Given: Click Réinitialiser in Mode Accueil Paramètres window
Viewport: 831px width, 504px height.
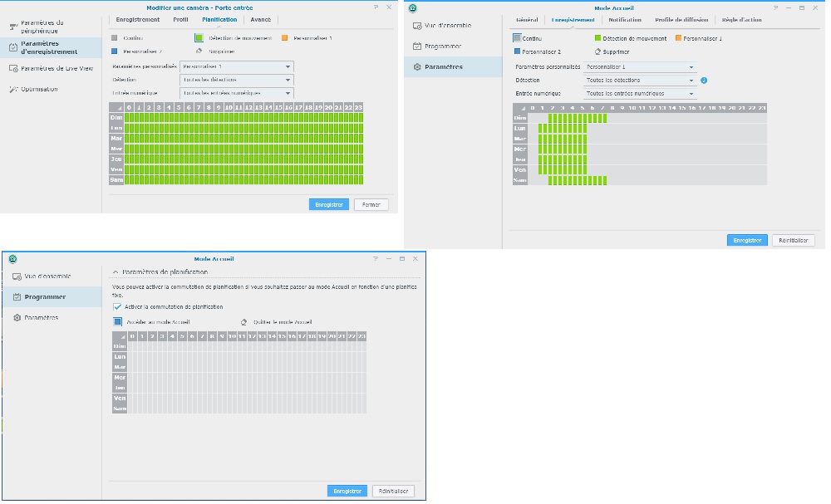Looking at the screenshot, I should 794,240.
